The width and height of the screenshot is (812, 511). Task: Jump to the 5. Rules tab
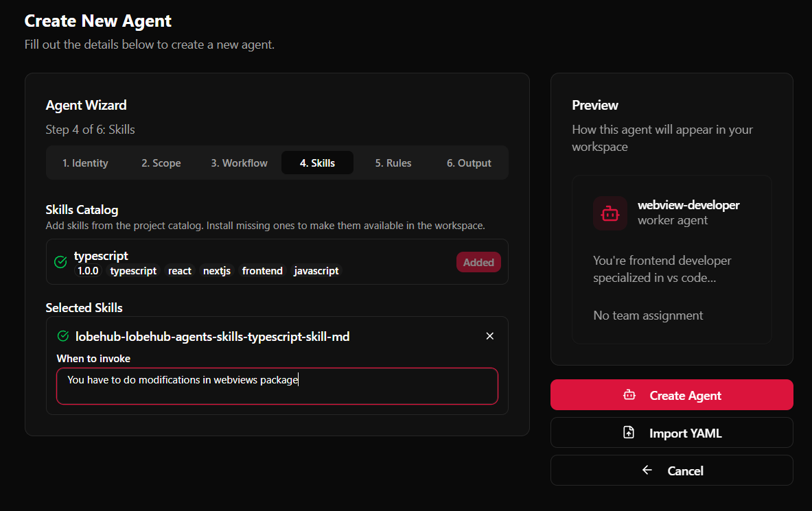coord(393,163)
